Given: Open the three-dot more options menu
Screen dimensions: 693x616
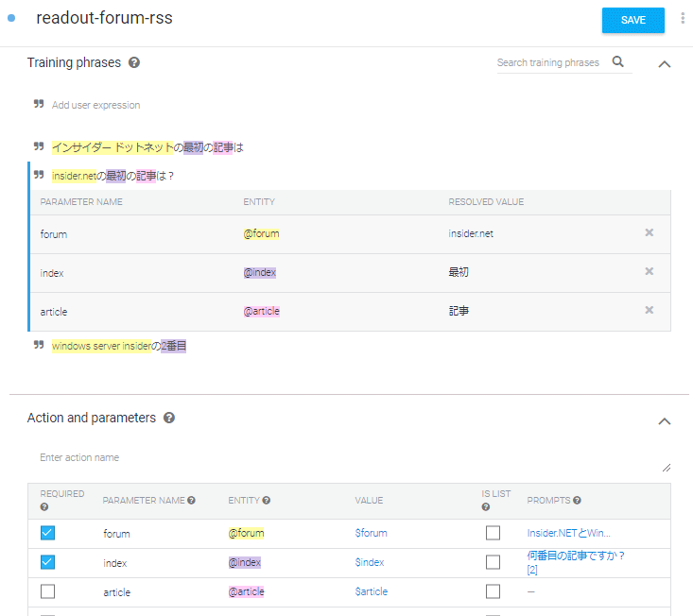Looking at the screenshot, I should tap(683, 19).
